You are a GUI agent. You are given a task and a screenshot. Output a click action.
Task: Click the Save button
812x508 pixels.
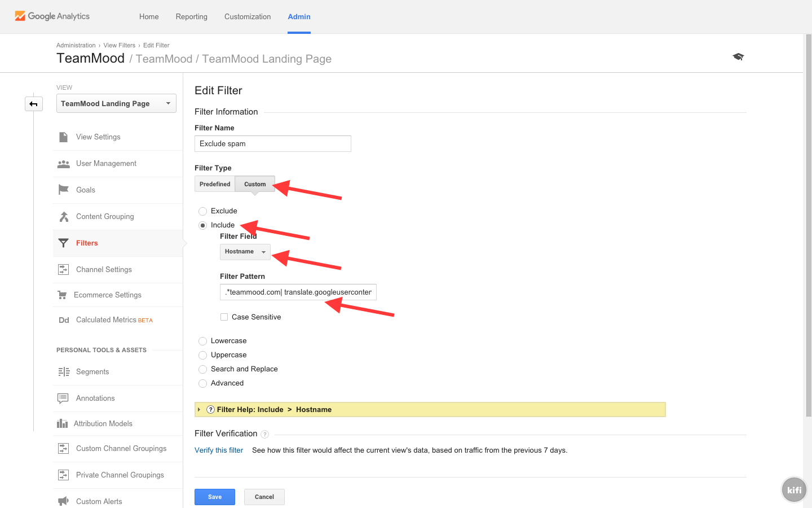click(x=215, y=497)
